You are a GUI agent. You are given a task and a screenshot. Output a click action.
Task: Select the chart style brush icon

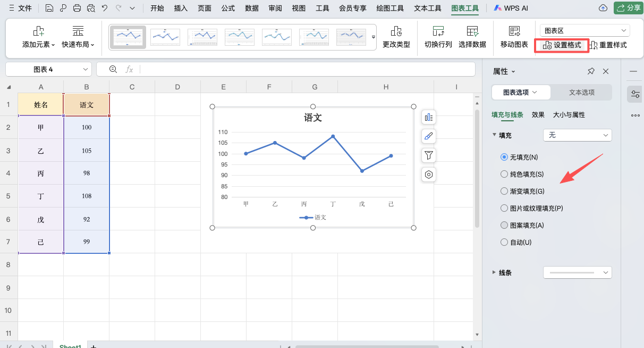(428, 136)
